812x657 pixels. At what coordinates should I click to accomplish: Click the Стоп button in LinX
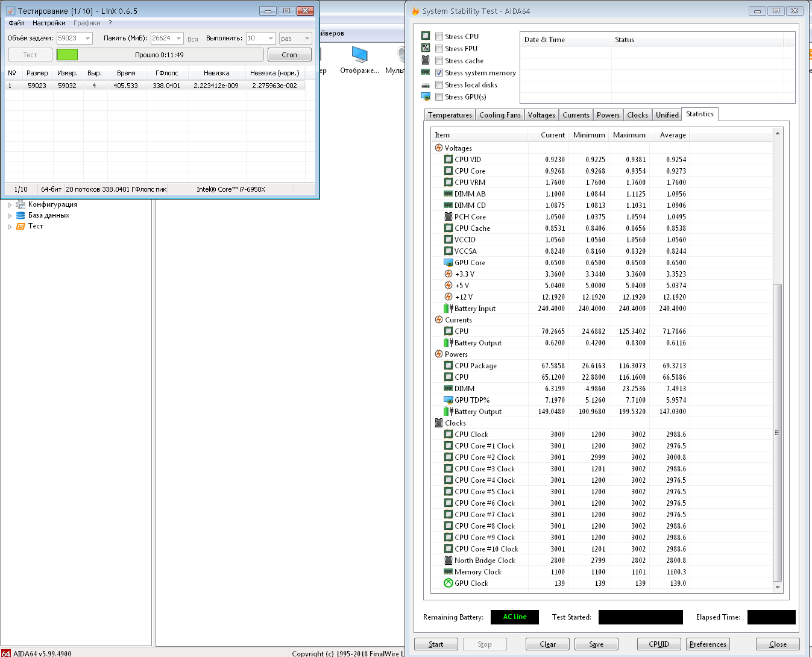(289, 55)
